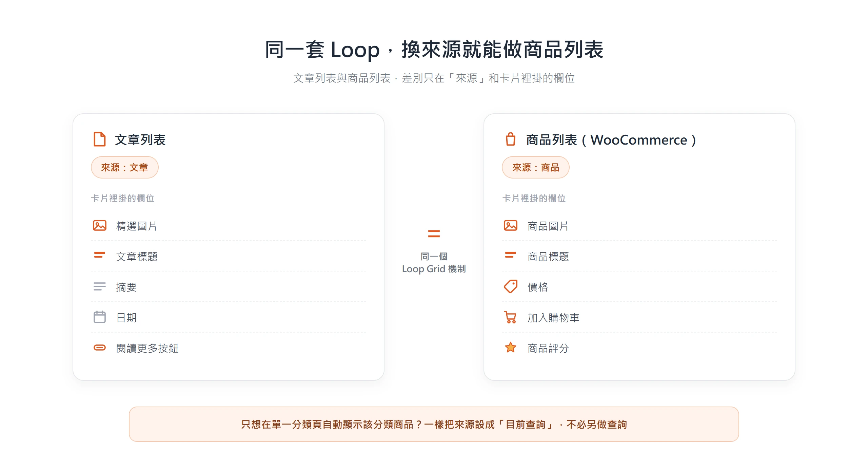The image size is (868, 450).
Task: Click the cart icon next to 加入購物車
Action: coord(510,317)
